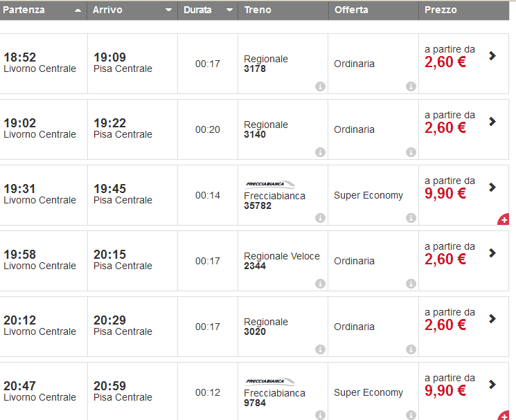Expand price details for 18:52 train
The width and height of the screenshot is (516, 420).
[x=492, y=55]
